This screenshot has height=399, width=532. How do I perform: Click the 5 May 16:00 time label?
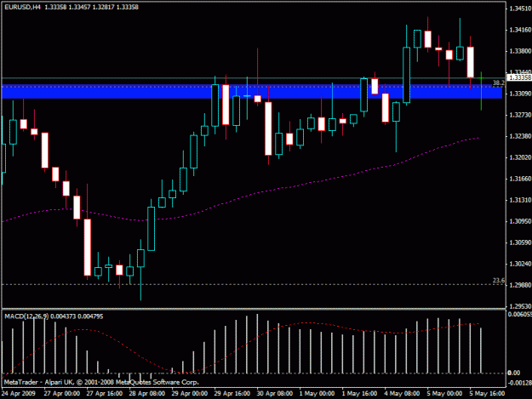click(487, 394)
